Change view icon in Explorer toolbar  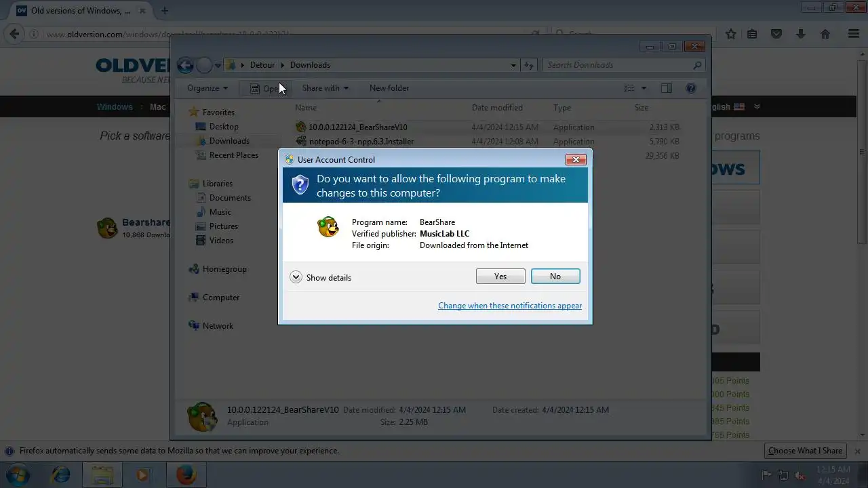[x=629, y=88]
